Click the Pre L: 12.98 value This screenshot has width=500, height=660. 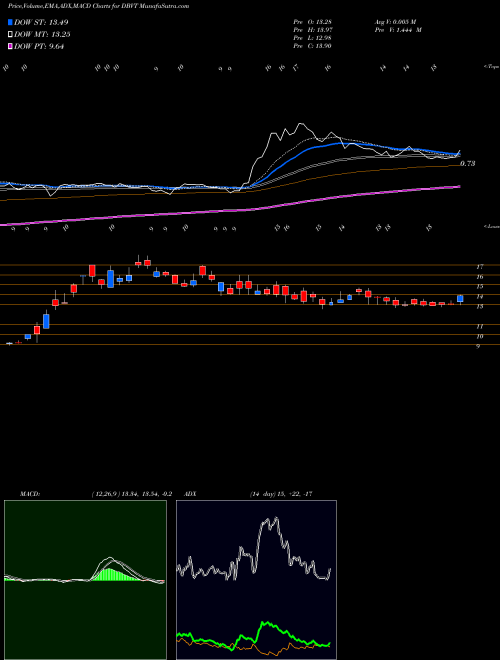pos(313,38)
